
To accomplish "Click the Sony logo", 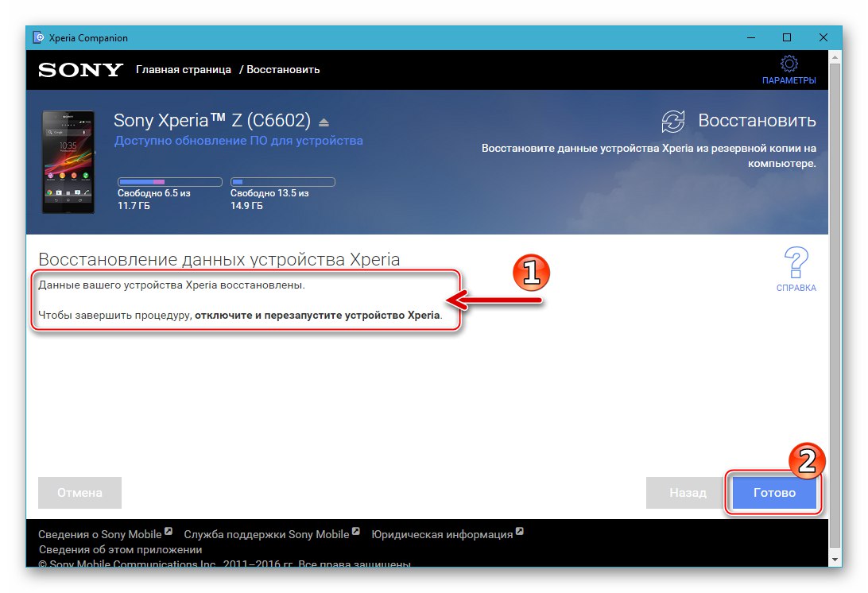I will coord(81,70).
